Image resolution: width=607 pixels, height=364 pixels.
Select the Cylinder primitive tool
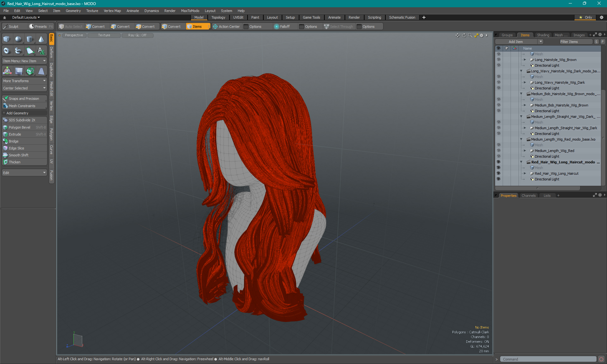coord(30,39)
